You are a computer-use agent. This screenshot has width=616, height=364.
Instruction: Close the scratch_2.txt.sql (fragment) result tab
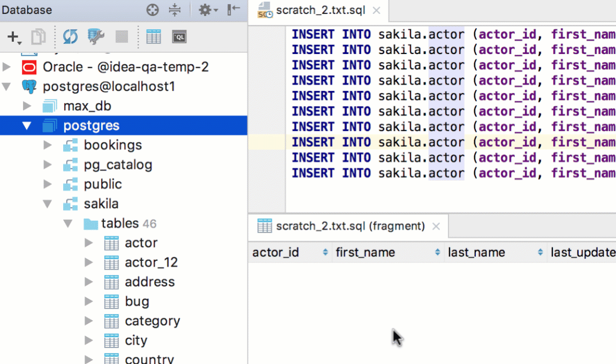click(x=436, y=226)
